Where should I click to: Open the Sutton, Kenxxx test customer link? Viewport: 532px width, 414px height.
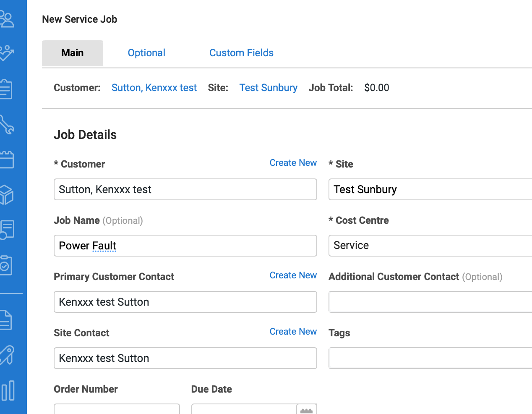coord(154,88)
